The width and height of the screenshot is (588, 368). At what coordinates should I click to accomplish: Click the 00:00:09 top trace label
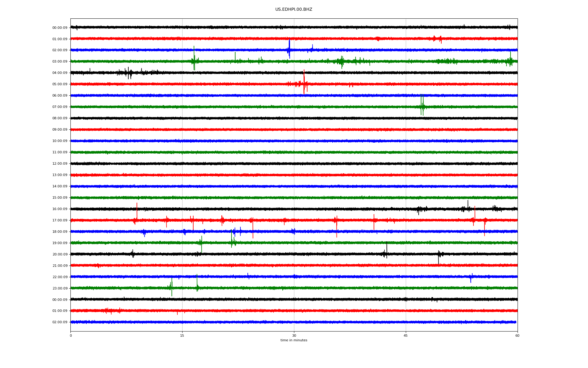(x=60, y=28)
